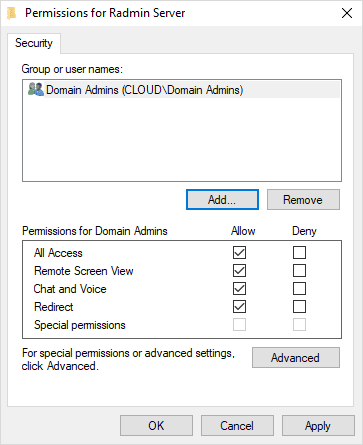Viewport: 363px width, 445px height.
Task: Toggle Allow checkbox for All Access
Action: tap(239, 253)
